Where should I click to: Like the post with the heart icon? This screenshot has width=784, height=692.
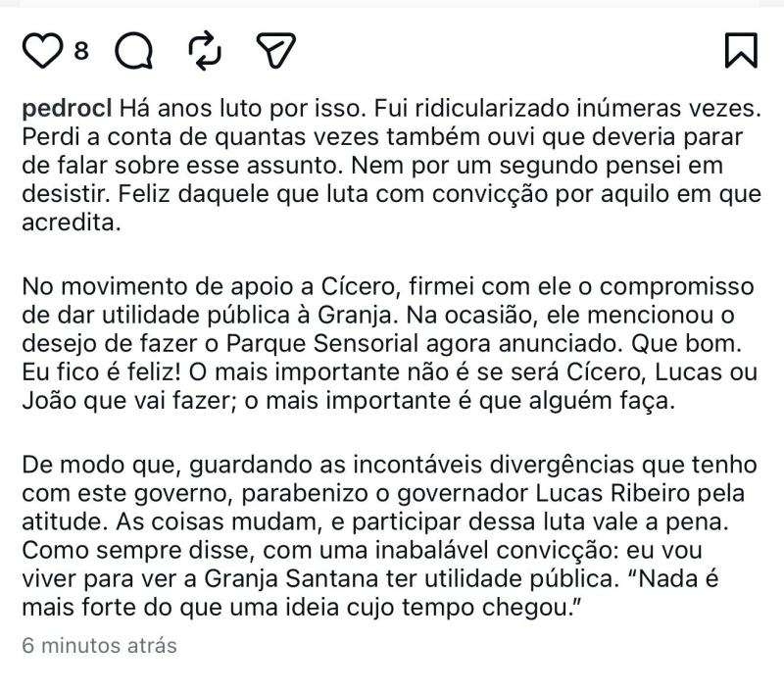(41, 50)
